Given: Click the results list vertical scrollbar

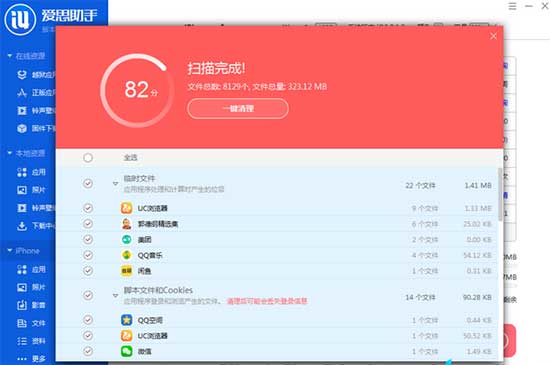Looking at the screenshot, I should click(500, 195).
